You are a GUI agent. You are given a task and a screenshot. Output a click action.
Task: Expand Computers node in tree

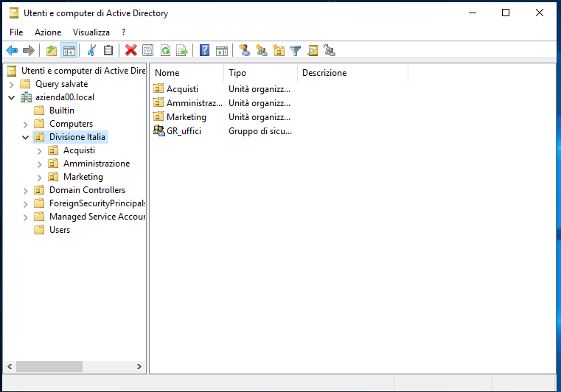click(25, 125)
